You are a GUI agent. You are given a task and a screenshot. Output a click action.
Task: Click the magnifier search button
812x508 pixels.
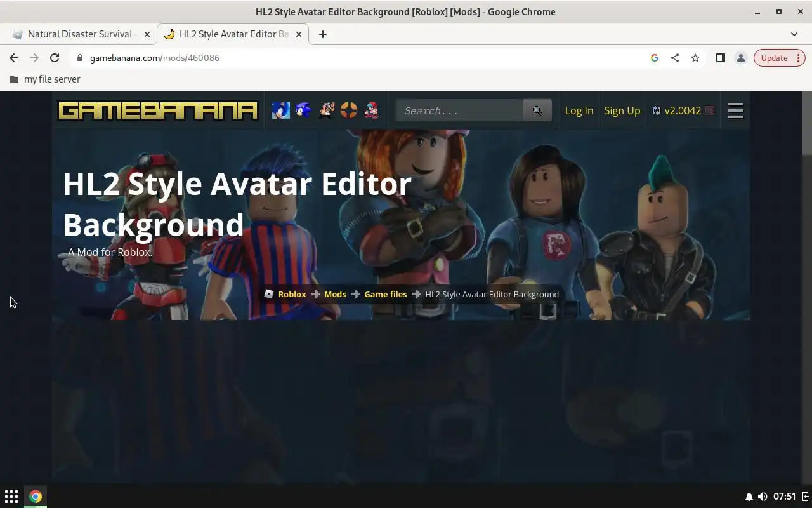coord(537,110)
